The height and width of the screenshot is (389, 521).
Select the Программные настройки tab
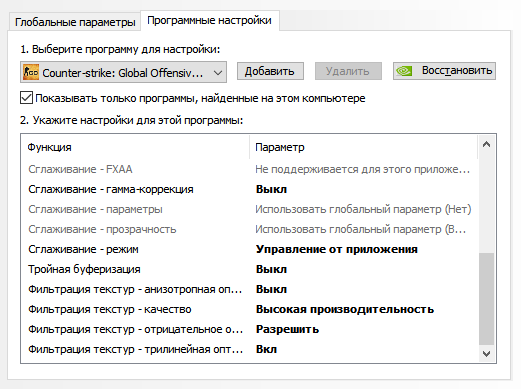coord(210,21)
